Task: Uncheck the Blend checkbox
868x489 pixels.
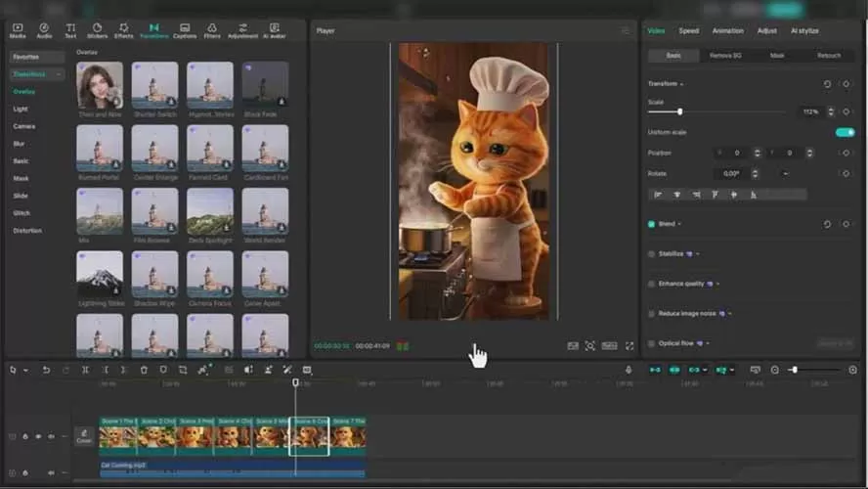Action: (x=652, y=224)
